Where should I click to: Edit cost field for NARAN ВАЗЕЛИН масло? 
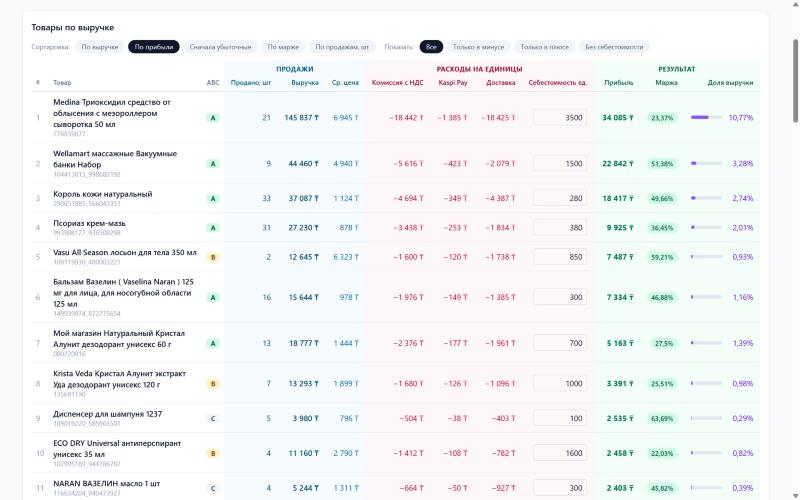[560, 488]
